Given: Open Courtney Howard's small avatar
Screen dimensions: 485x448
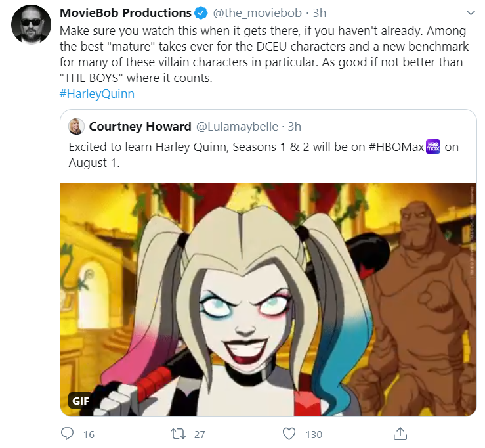Looking at the screenshot, I should point(76,126).
